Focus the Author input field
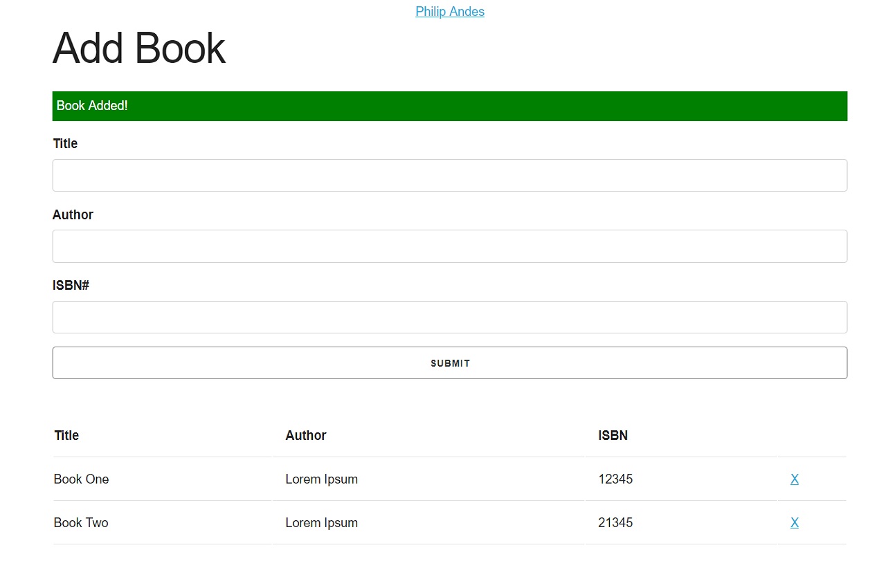 [x=450, y=246]
